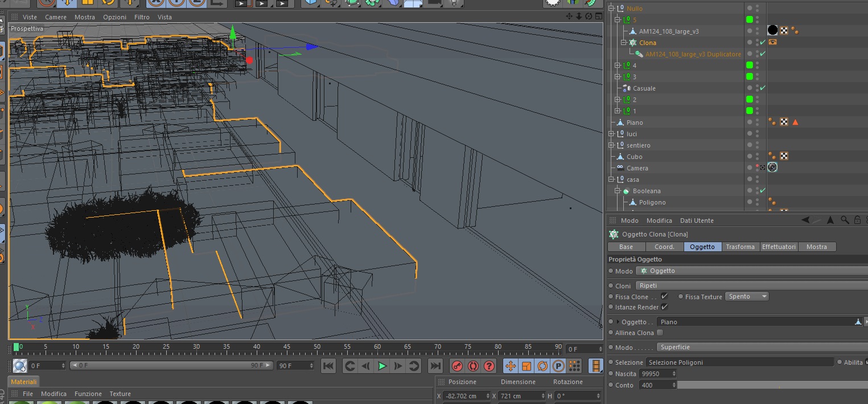Click the viewport rotate camera icon
868x404 pixels.
pos(589,17)
